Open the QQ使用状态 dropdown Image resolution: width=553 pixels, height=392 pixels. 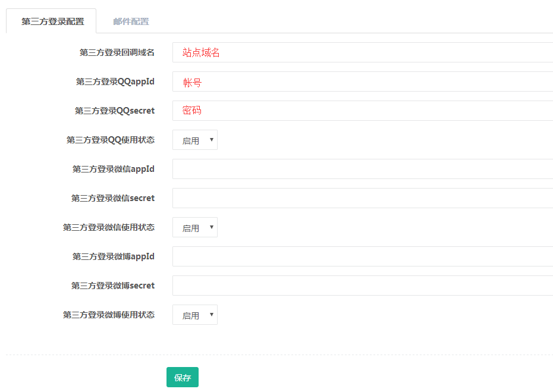[x=195, y=140]
